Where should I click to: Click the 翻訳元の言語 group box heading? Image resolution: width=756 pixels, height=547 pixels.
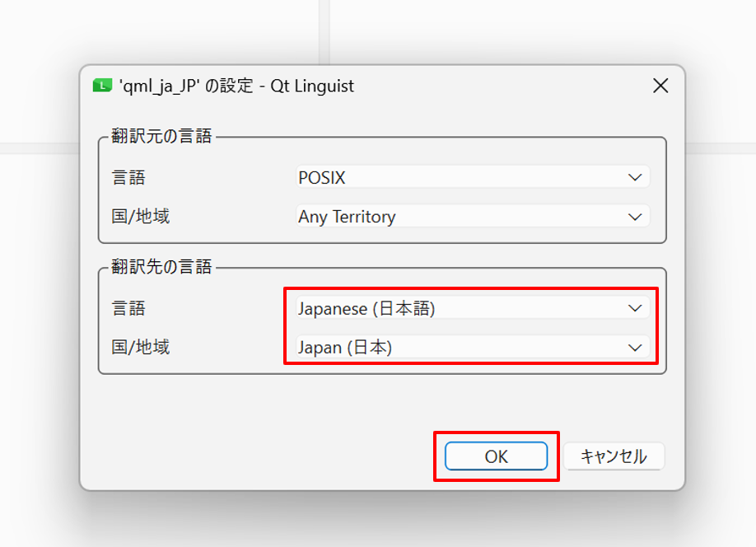[x=162, y=137]
